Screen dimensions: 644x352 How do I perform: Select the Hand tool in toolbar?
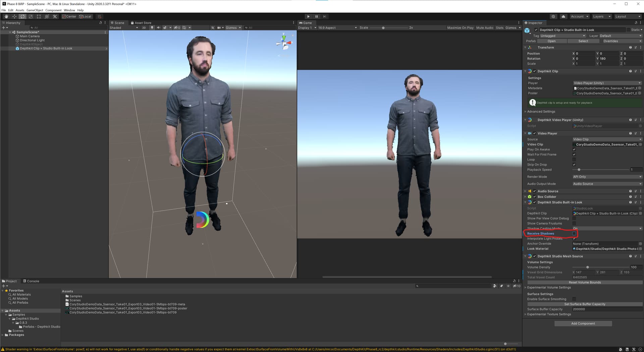[6, 16]
